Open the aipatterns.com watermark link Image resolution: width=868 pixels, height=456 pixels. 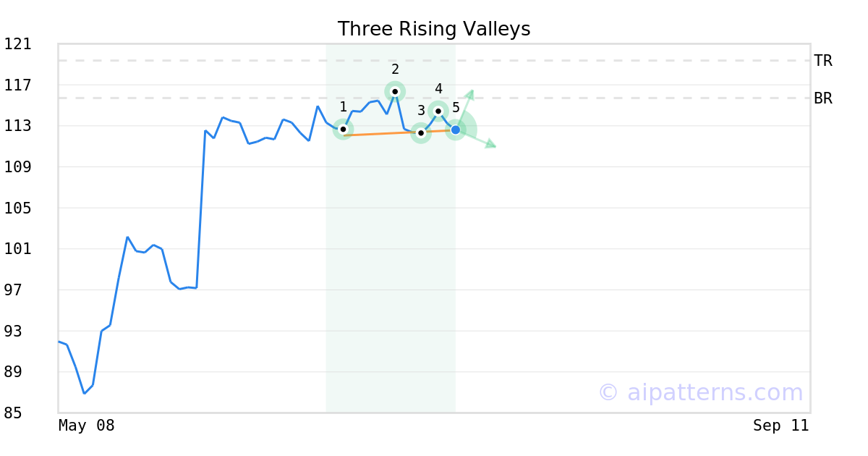(700, 392)
